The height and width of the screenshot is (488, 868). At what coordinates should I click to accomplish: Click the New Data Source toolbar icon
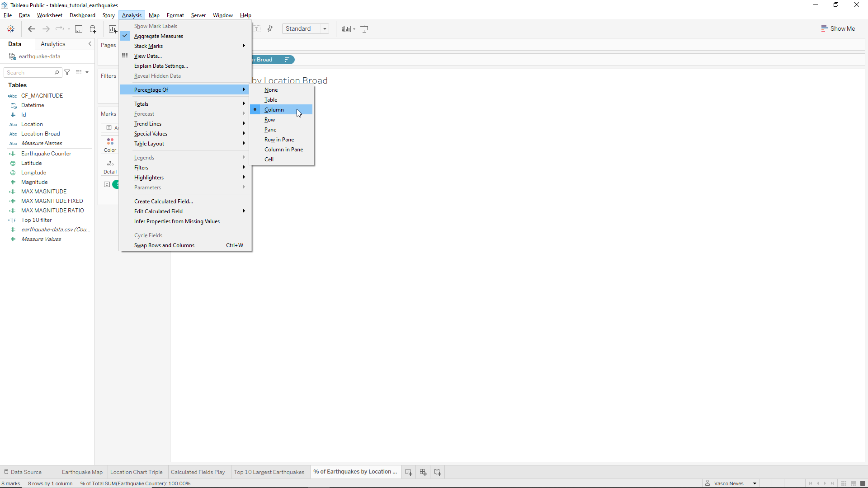[93, 29]
